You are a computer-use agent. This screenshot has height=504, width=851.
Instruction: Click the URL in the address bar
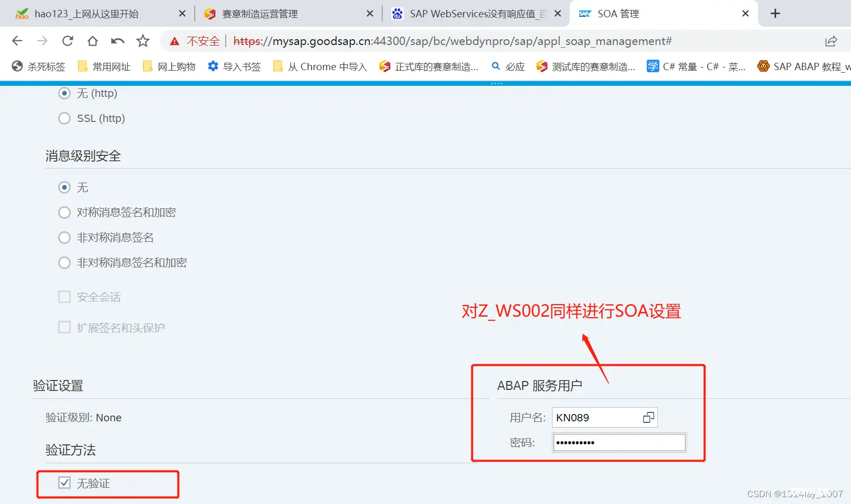pyautogui.click(x=452, y=41)
